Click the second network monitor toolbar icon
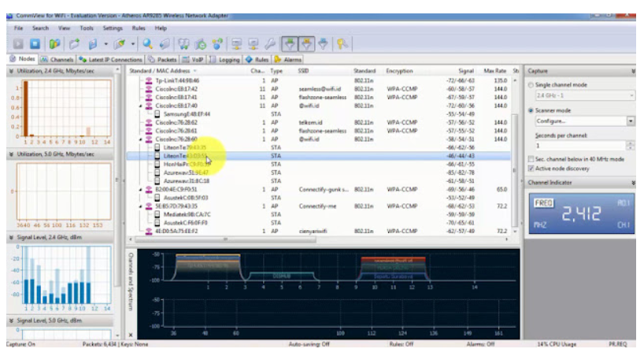 (254, 43)
